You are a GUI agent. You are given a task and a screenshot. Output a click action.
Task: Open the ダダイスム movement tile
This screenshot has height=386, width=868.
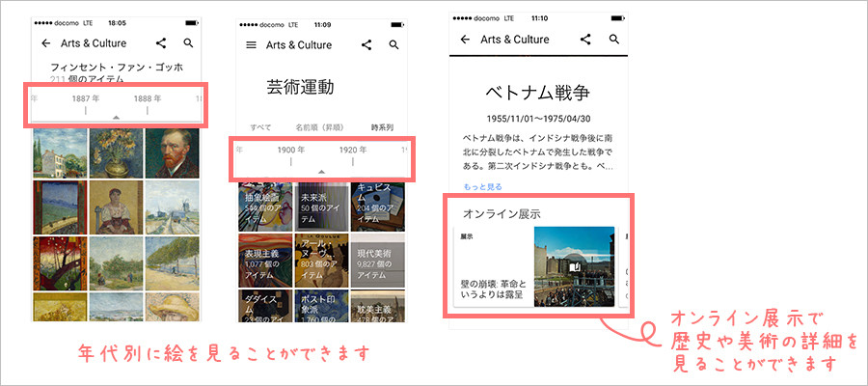pos(265,305)
